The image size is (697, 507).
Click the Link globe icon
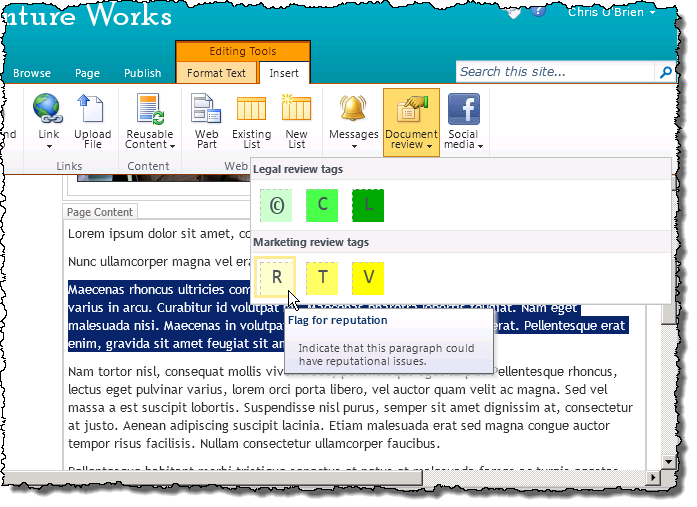[48, 108]
